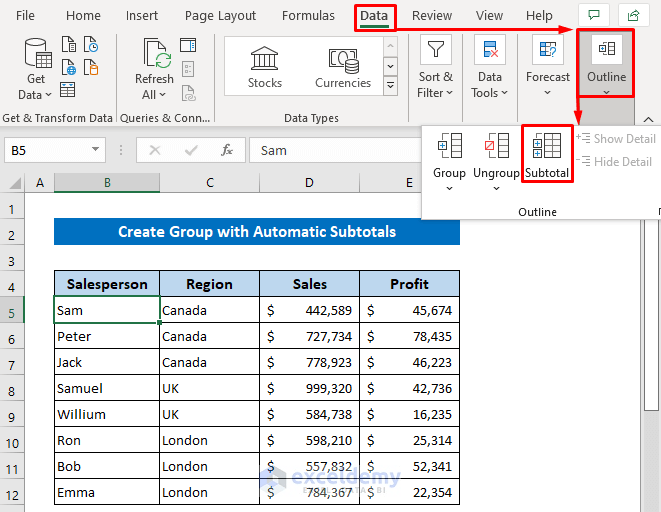This screenshot has width=661, height=512.
Task: Click the Subtotal button
Action: pos(547,154)
